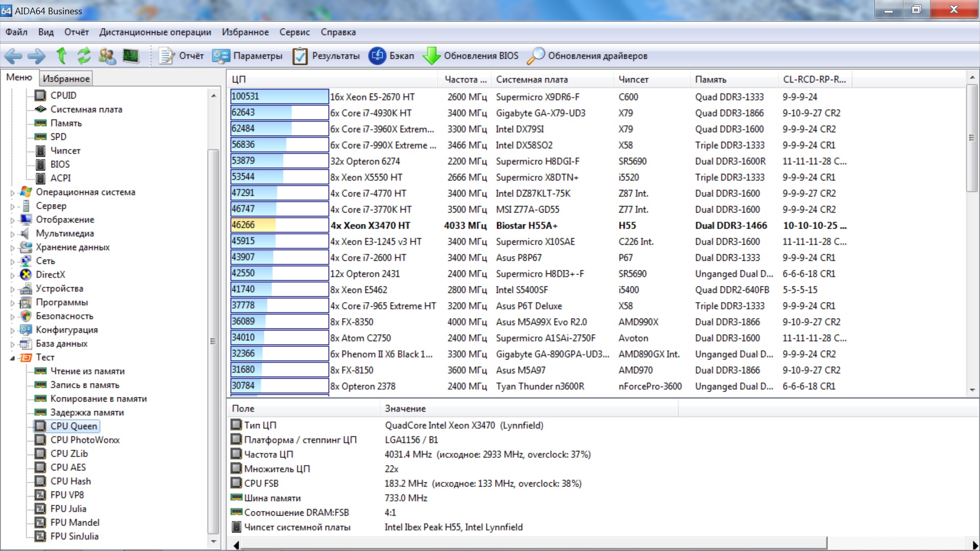Image resolution: width=980 pixels, height=551 pixels.
Task: Expand the Операционная система tree node
Action: point(13,193)
